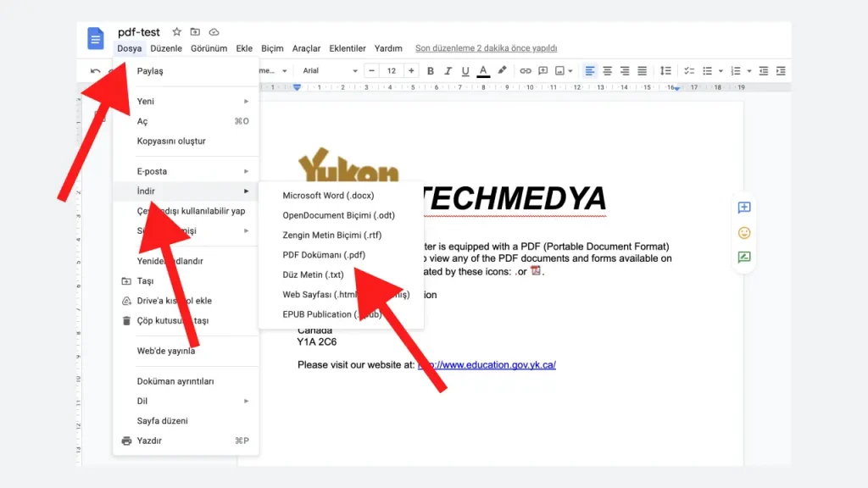Click the emoji reaction icon on right margin
Screen dimensions: 868x488
click(744, 232)
